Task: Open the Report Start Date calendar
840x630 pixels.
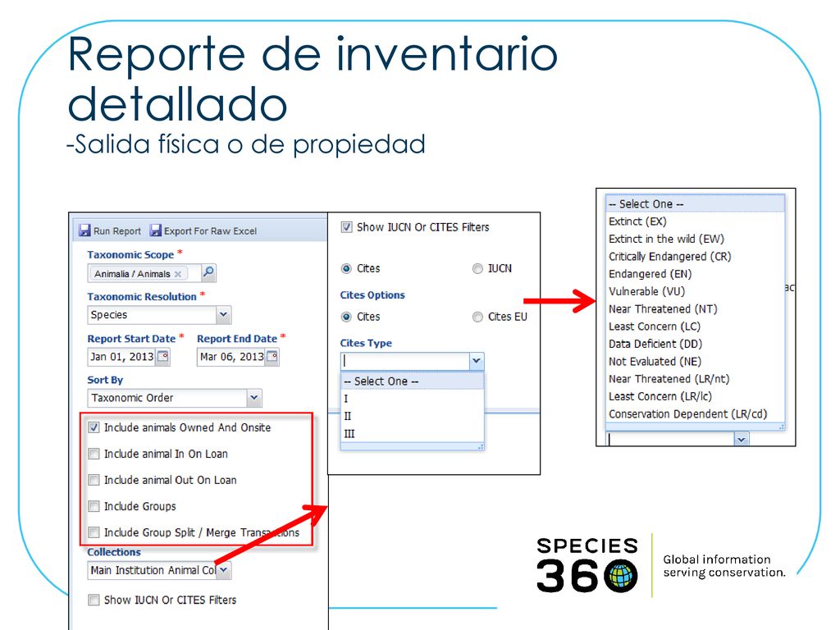Action: 163,357
